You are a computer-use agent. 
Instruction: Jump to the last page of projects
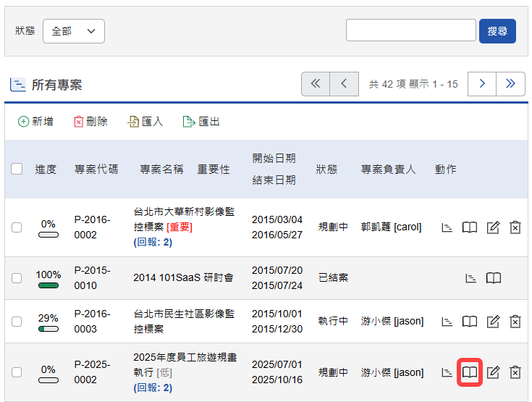click(x=510, y=84)
